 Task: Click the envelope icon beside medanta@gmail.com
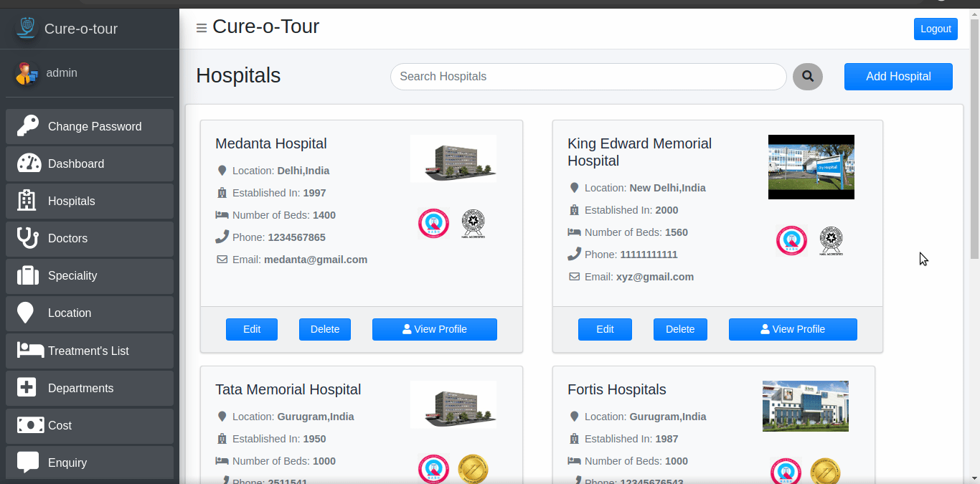point(222,260)
